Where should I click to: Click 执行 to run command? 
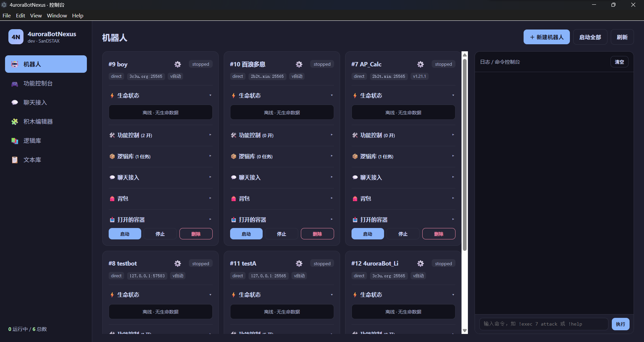pyautogui.click(x=621, y=324)
